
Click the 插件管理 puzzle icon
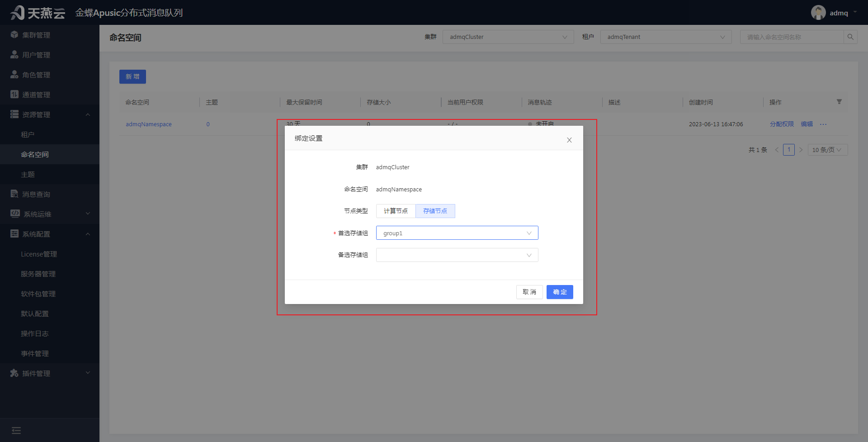[x=14, y=373]
